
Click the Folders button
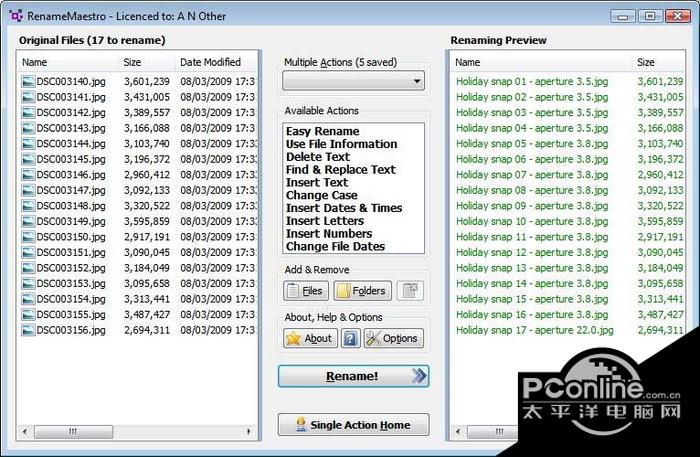pyautogui.click(x=362, y=291)
